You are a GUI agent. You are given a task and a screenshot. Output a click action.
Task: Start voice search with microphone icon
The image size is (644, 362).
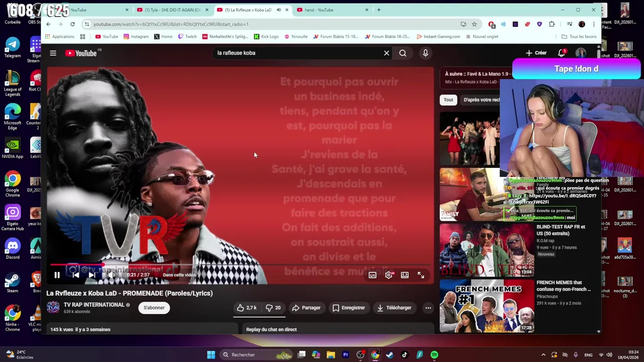(426, 53)
